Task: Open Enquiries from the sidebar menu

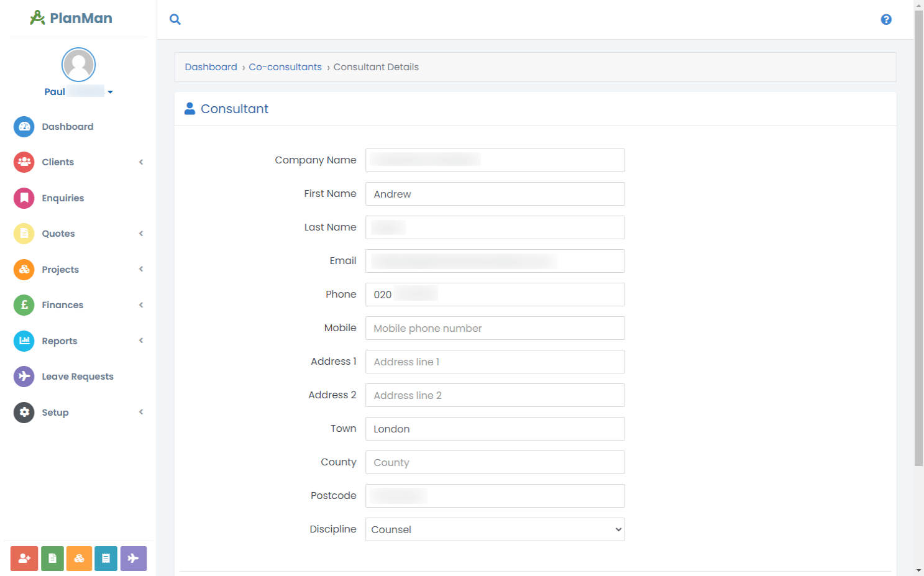Action: click(x=63, y=198)
